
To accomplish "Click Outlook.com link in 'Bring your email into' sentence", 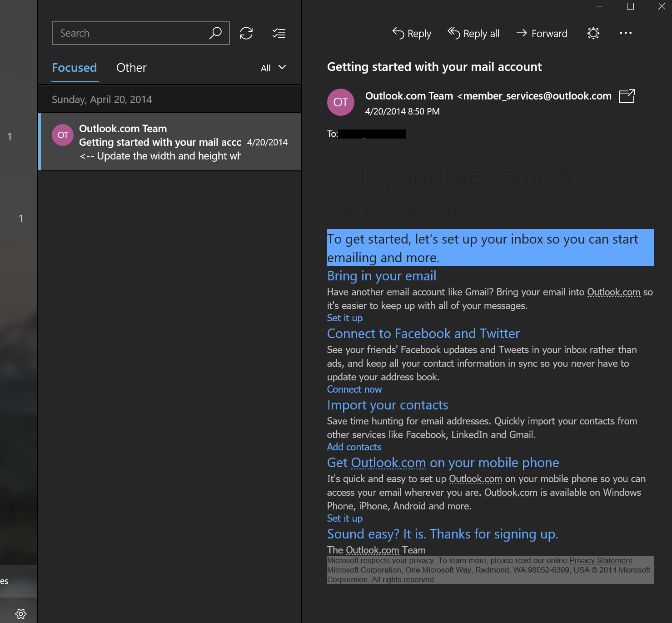I will (614, 292).
